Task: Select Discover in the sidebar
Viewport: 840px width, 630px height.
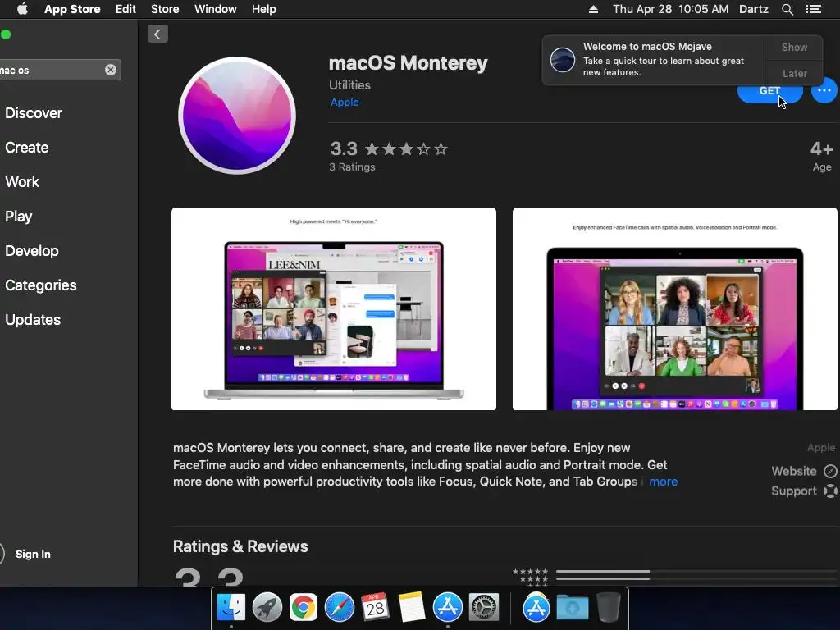Action: tap(34, 113)
